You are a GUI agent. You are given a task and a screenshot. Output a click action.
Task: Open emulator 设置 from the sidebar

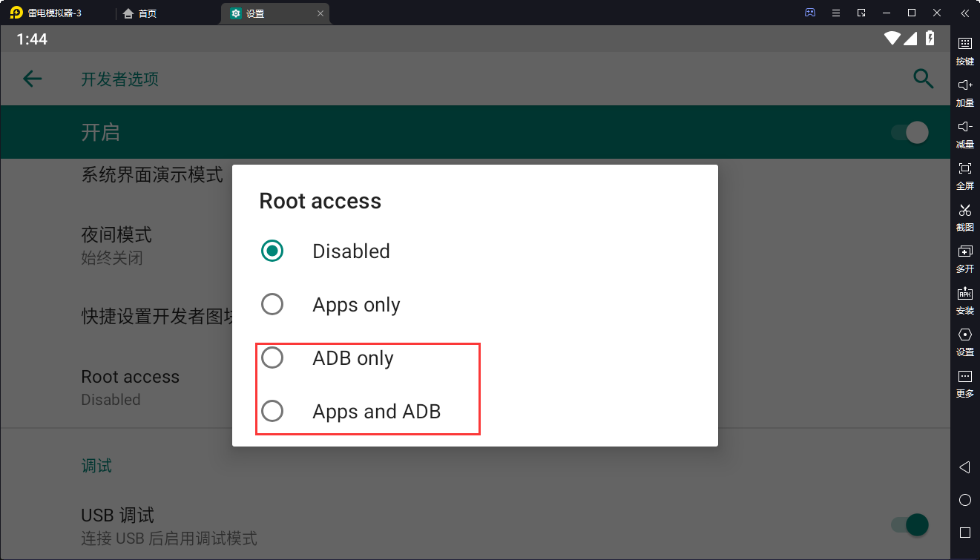(x=965, y=341)
